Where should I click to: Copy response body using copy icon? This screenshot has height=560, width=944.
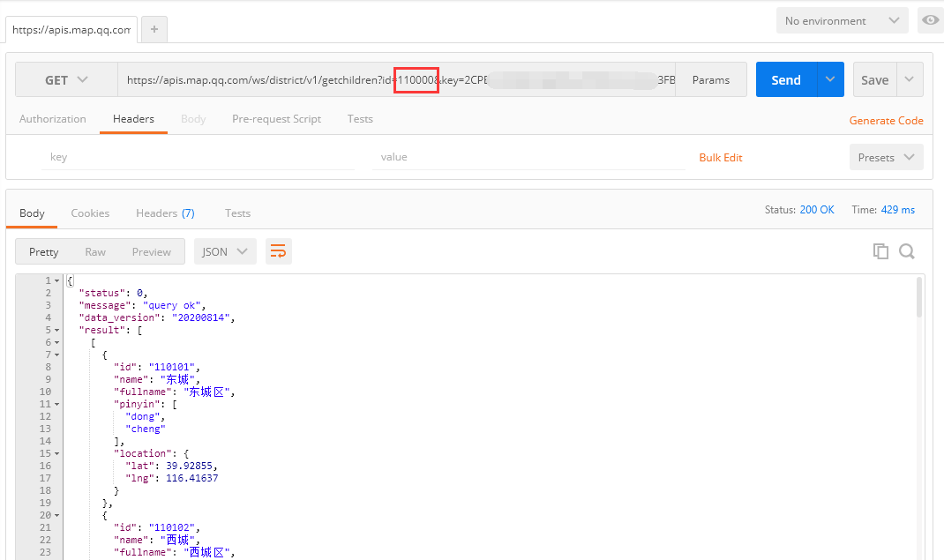coord(880,251)
